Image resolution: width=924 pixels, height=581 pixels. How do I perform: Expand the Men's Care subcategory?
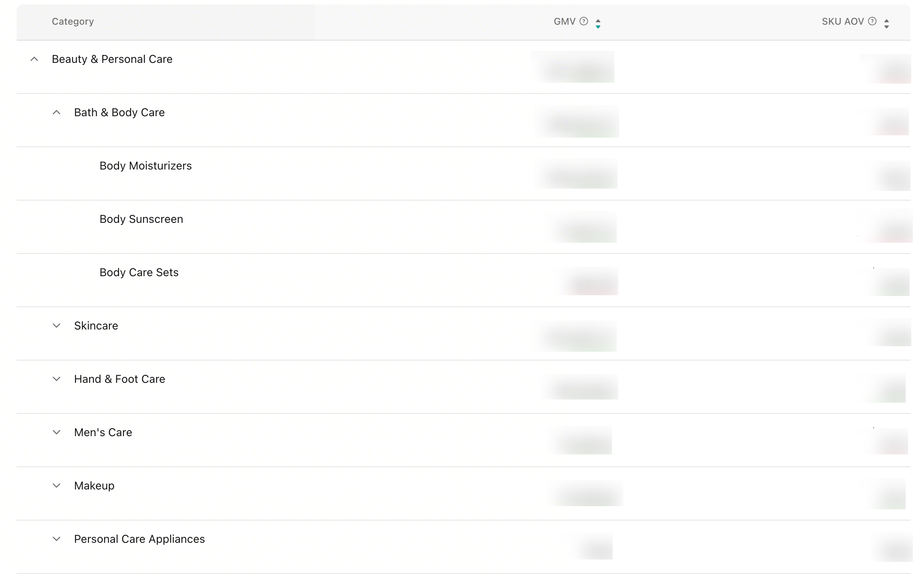(x=57, y=433)
